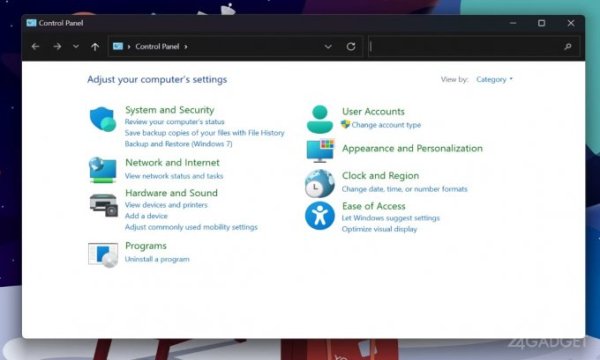Screen dimensions: 600x360
Task: Open Backup and Restore (Windows 7)
Action: pyautogui.click(x=178, y=144)
